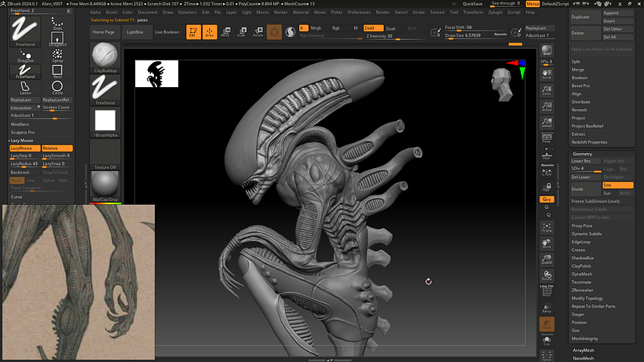Open the Transform menu
This screenshot has height=362, width=644.
tap(473, 13)
